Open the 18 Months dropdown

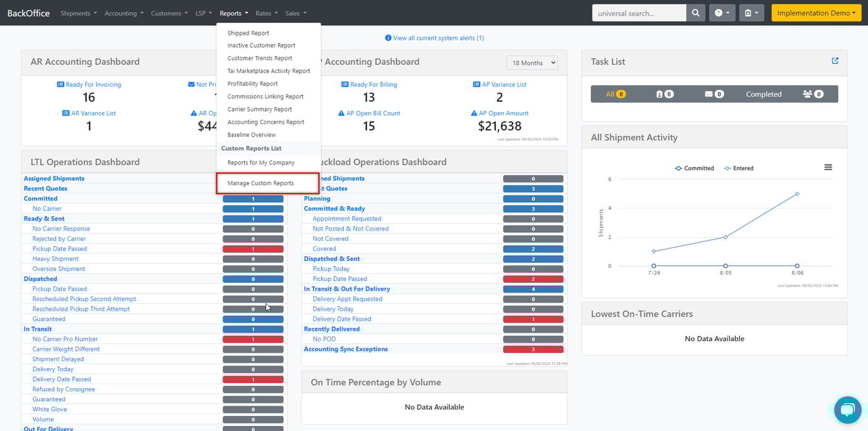coord(532,62)
